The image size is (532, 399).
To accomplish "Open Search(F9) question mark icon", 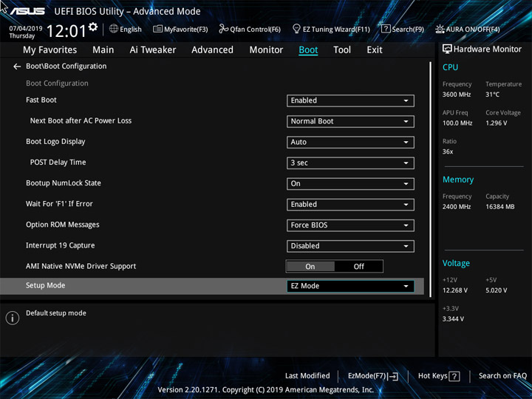I will 386,29.
